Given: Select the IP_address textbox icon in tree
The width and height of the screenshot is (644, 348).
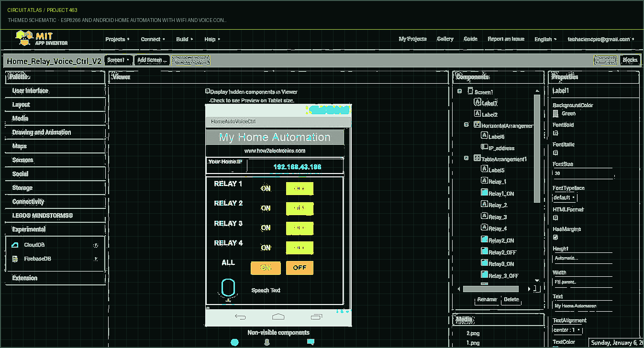Looking at the screenshot, I should point(484,148).
